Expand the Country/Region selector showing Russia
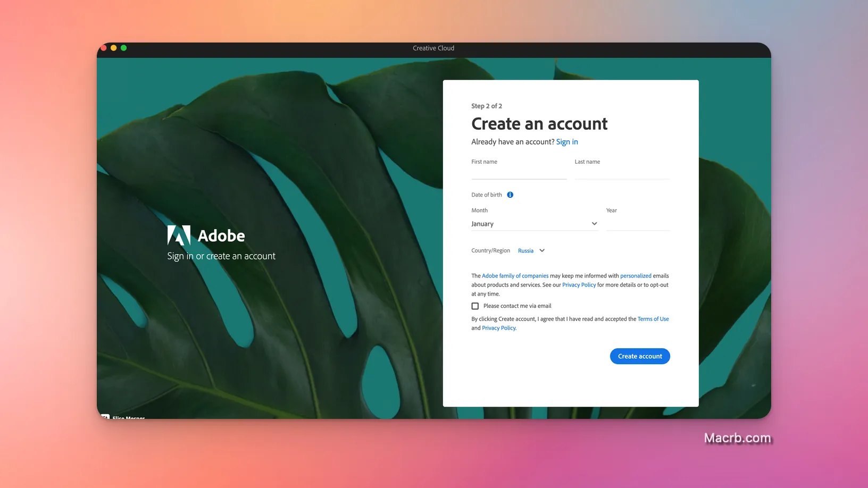 531,251
